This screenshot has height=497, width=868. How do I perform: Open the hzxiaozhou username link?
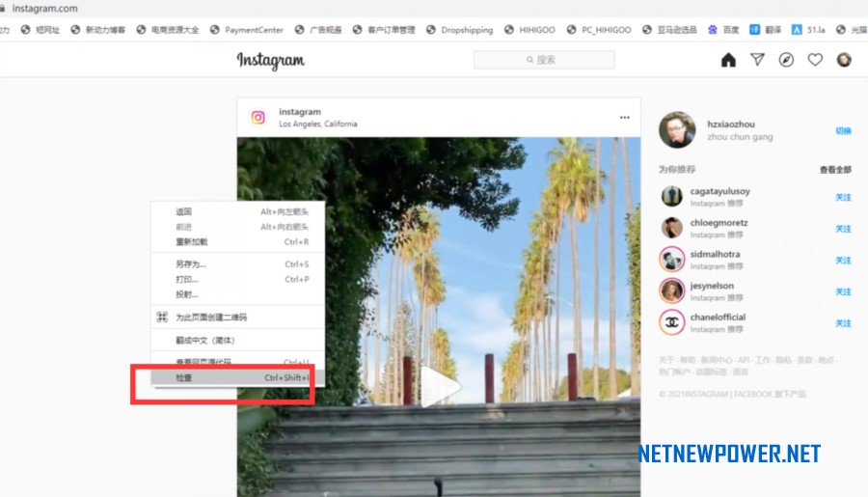pyautogui.click(x=731, y=124)
